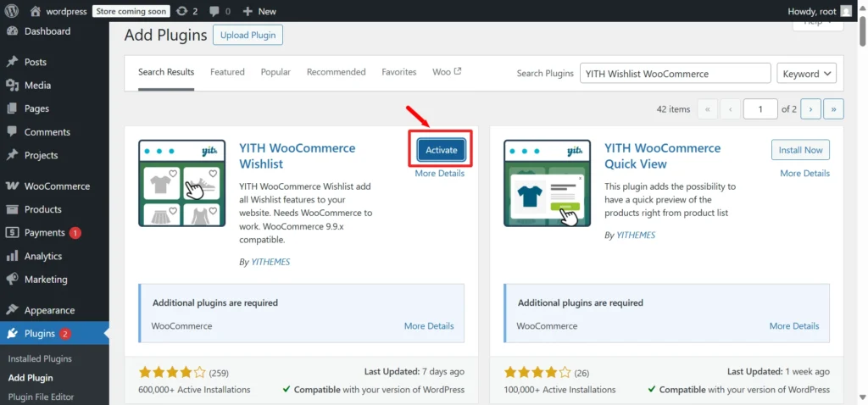
Task: Switch to the Popular tab
Action: coord(275,72)
